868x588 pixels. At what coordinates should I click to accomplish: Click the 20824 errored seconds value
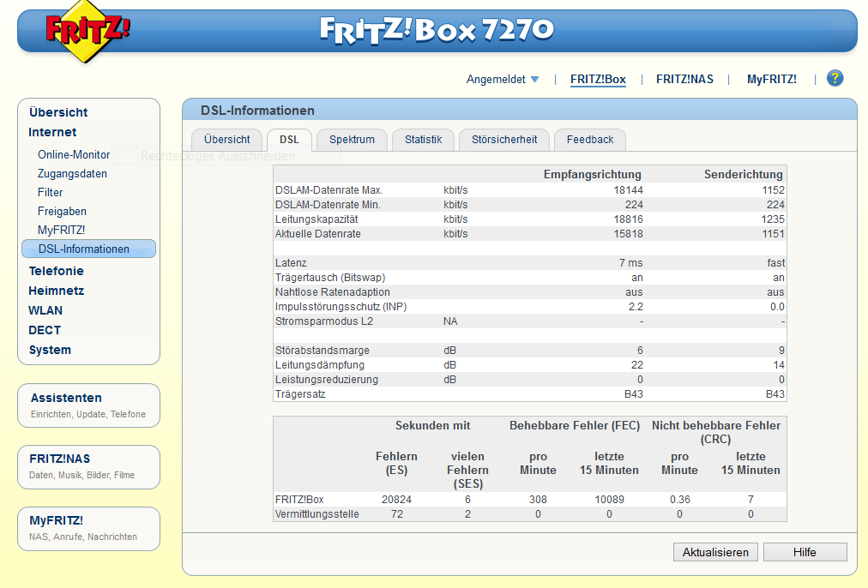[x=396, y=500]
